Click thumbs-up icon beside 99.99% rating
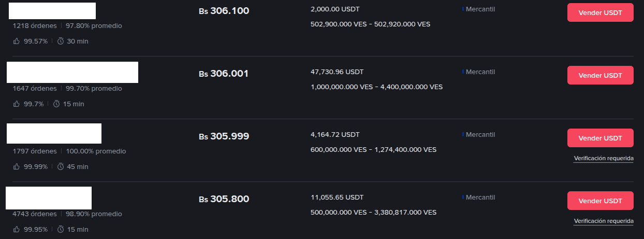644x239 pixels. point(17,166)
